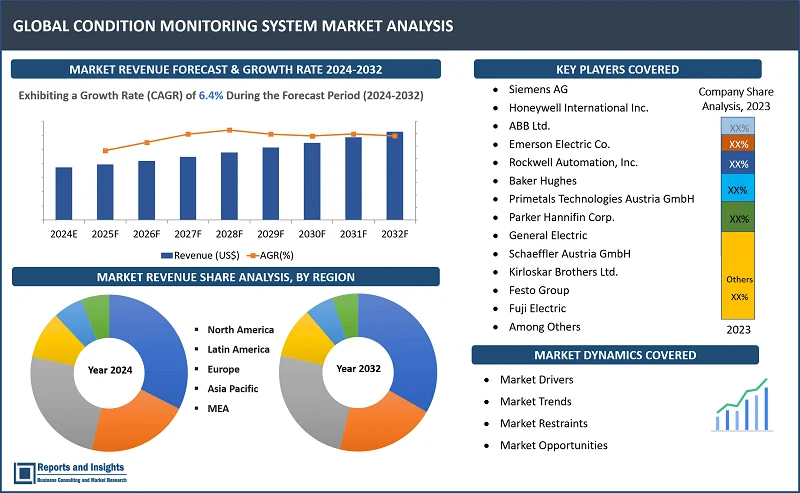The image size is (800, 493).
Task: Click the 2024E bar in revenue chart
Action: tap(64, 194)
